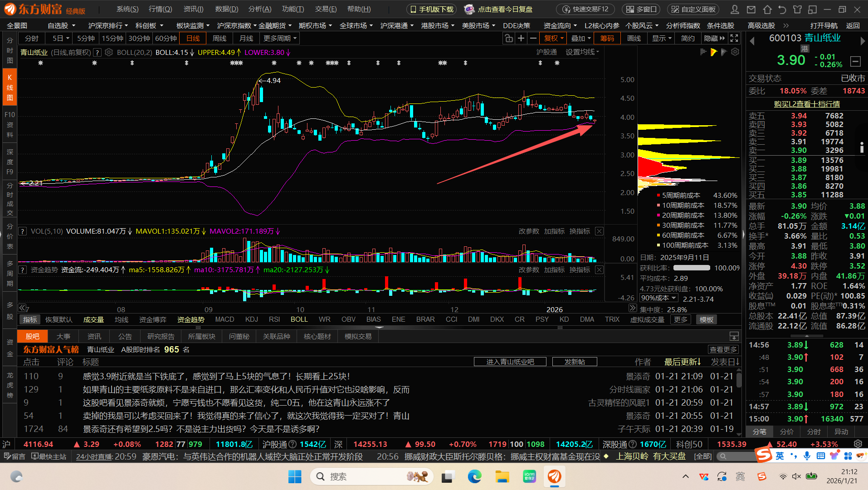
Task: Click the multi-window 多窗口 button
Action: [641, 9]
